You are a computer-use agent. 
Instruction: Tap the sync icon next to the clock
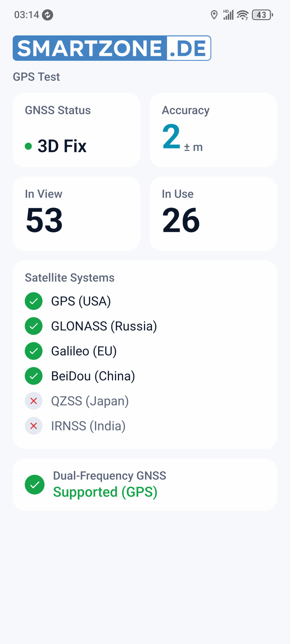pyautogui.click(x=47, y=15)
